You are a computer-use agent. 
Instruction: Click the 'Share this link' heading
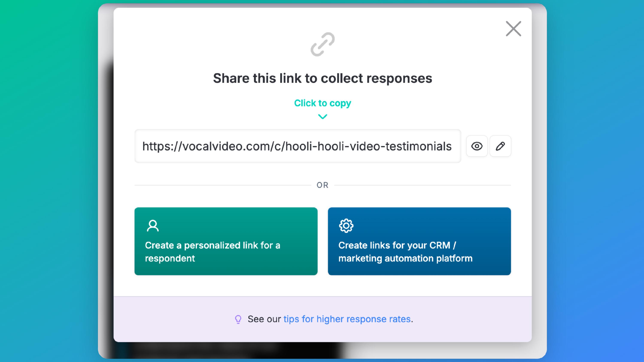click(x=322, y=78)
